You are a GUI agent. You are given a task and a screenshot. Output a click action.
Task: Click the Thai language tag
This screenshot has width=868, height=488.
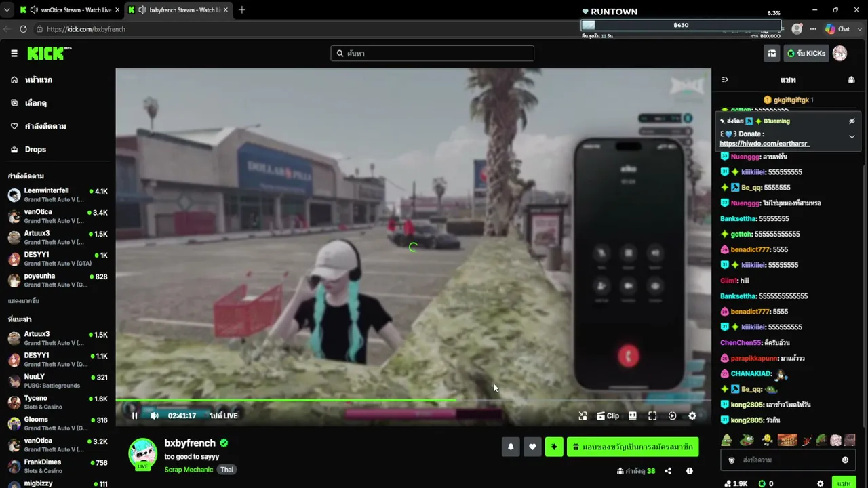tap(226, 470)
